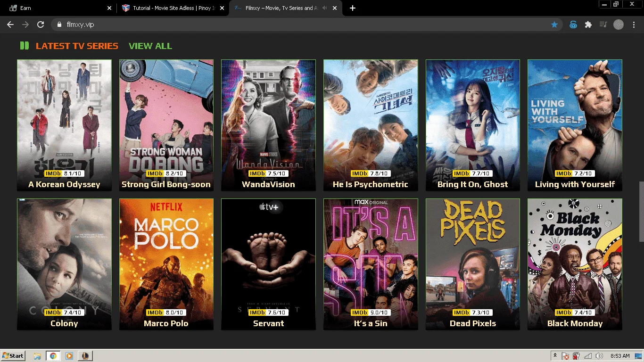Open the It's a Sin poster
The height and width of the screenshot is (362, 644).
click(371, 264)
